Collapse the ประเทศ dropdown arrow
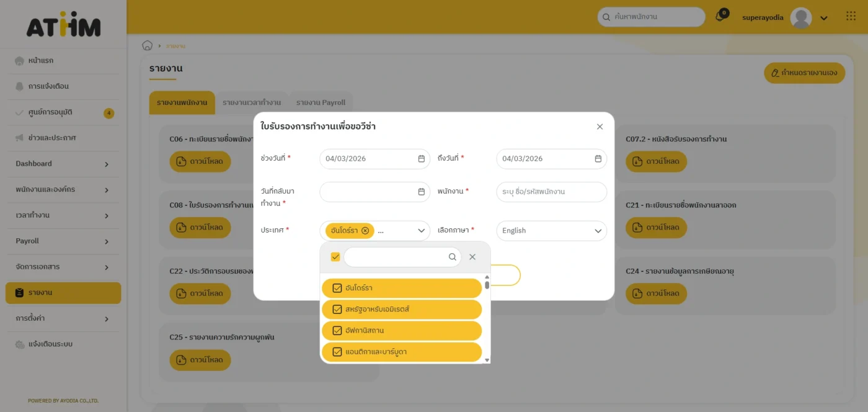Viewport: 868px width, 412px height. point(421,231)
